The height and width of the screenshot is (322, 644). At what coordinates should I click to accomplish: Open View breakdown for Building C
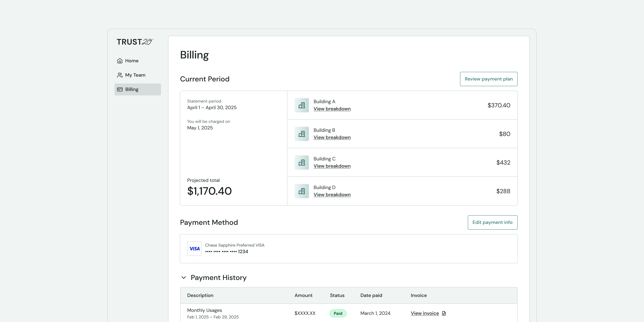tap(332, 166)
